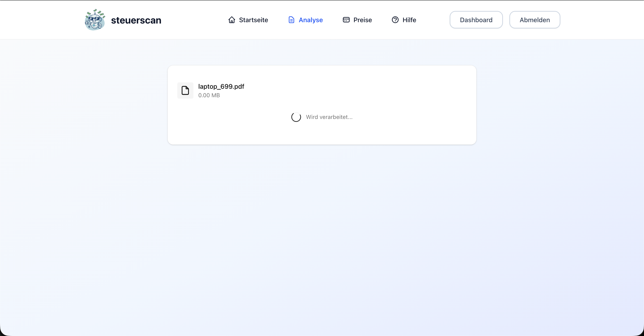Click the file icon next to laptop_699.pdf

[x=185, y=90]
